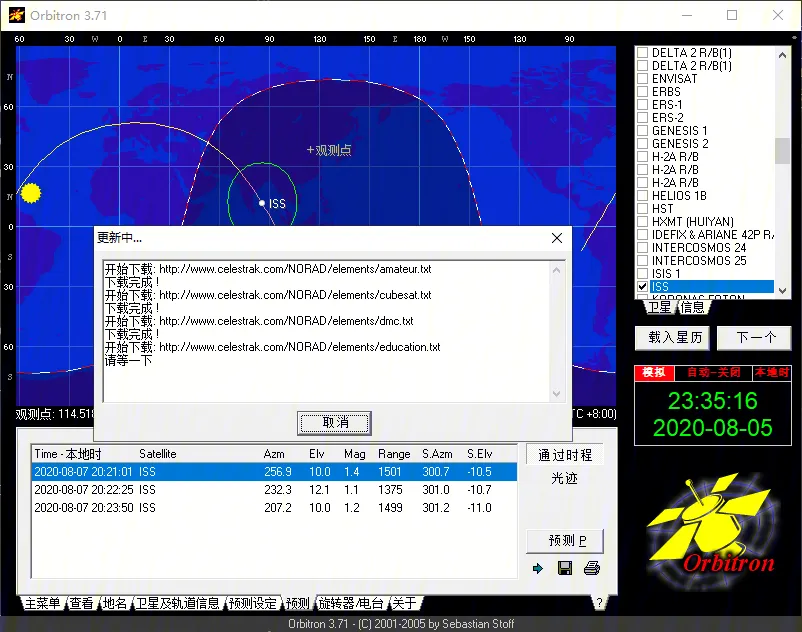Image resolution: width=802 pixels, height=632 pixels.
Task: Enable the HST satellite checkbox
Action: [643, 209]
